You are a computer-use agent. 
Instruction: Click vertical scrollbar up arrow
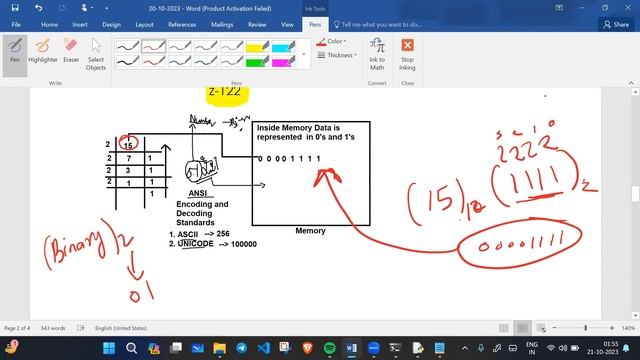635,92
